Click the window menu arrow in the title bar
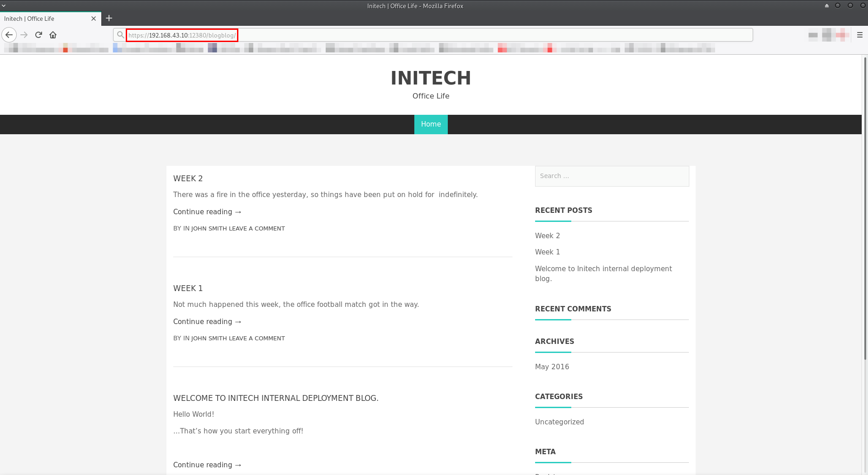868x475 pixels. [4, 6]
